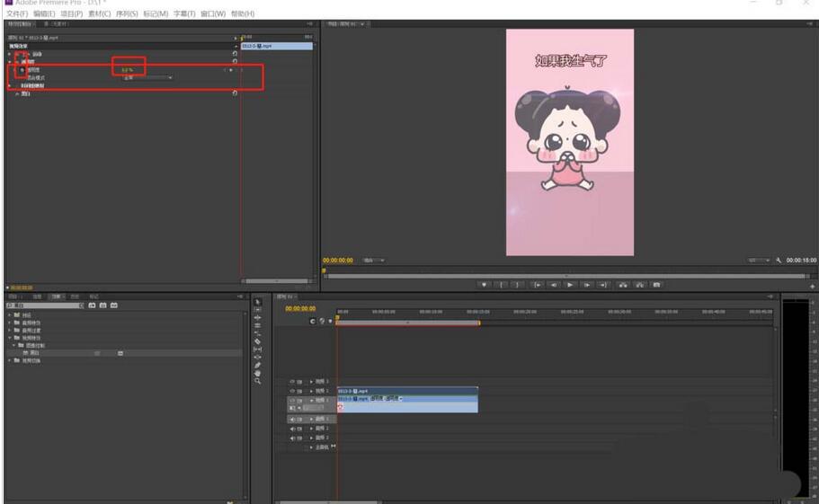819x504 pixels.
Task: Select the Hand tool in tools panel
Action: click(x=258, y=373)
